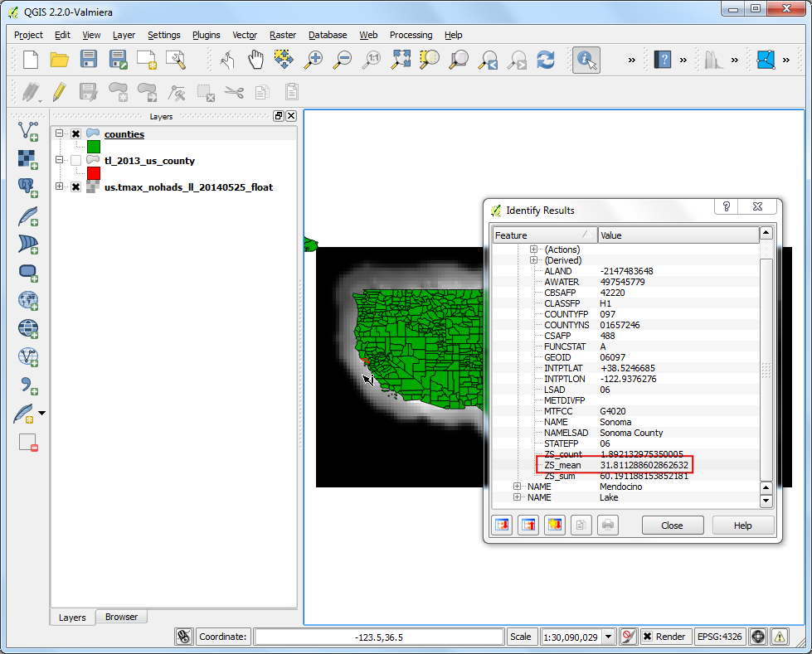Image resolution: width=812 pixels, height=654 pixels.
Task: Toggle visibility of counties layer
Action: point(76,134)
